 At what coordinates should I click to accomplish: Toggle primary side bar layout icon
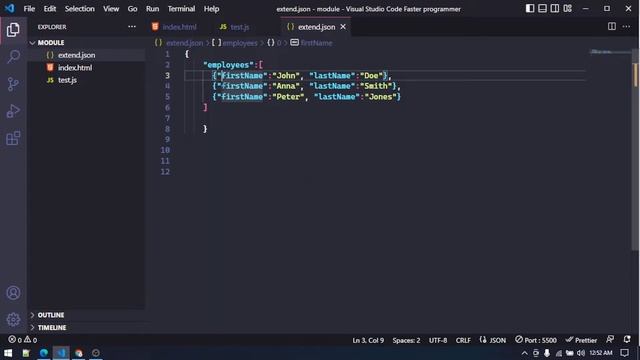pos(530,8)
